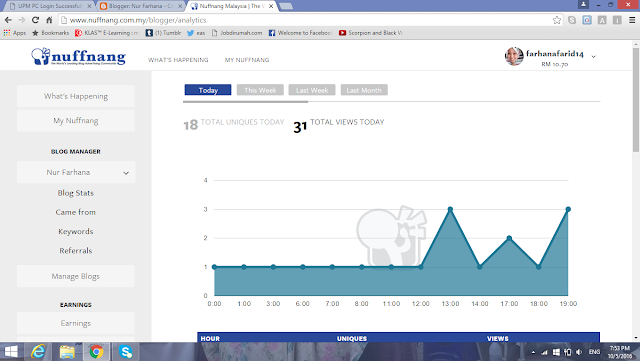Image resolution: width=640 pixels, height=361 pixels.
Task: Click the VIEWS table column header
Action: point(498,339)
